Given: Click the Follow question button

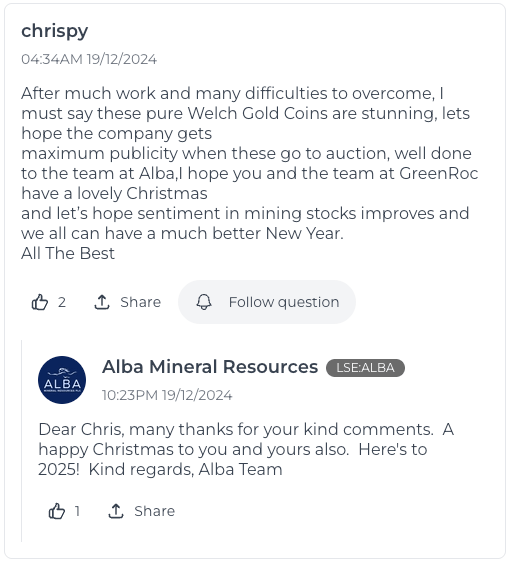Looking at the screenshot, I should [267, 302].
